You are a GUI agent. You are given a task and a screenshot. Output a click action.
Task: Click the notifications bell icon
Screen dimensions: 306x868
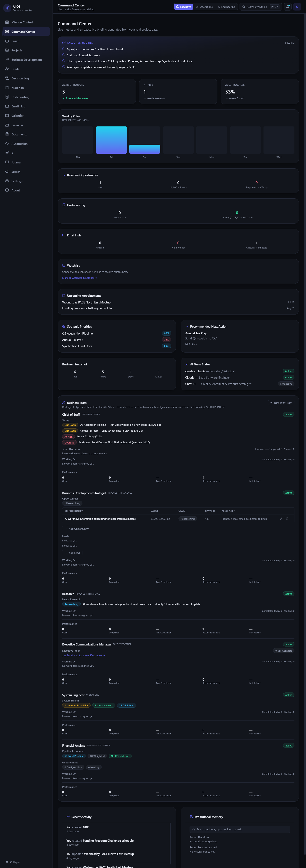(x=288, y=7)
